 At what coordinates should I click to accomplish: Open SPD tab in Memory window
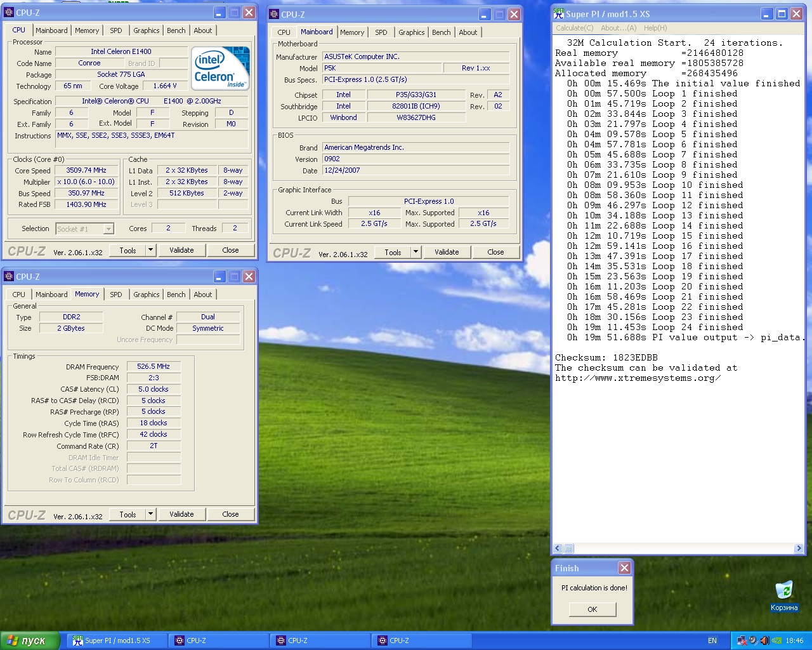(x=116, y=295)
